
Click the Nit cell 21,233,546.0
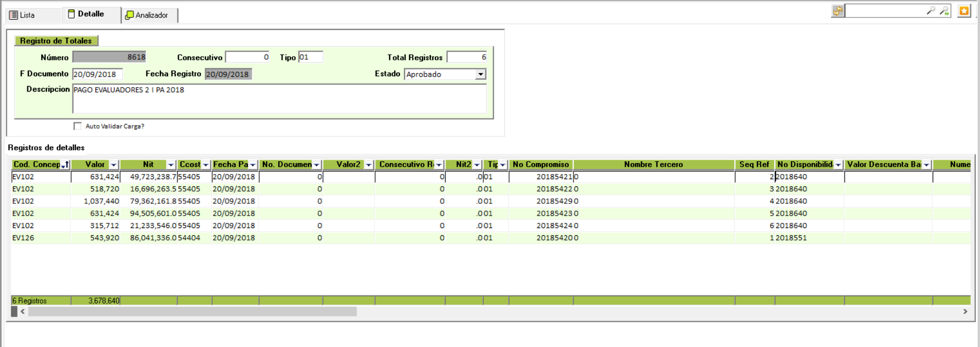pyautogui.click(x=149, y=225)
